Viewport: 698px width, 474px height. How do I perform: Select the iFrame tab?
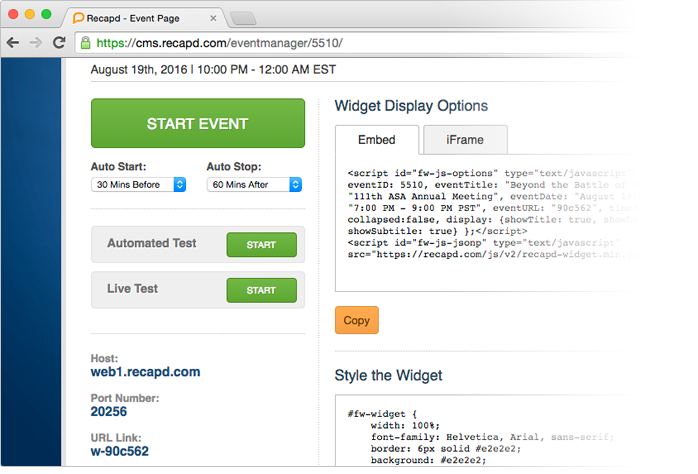click(465, 140)
